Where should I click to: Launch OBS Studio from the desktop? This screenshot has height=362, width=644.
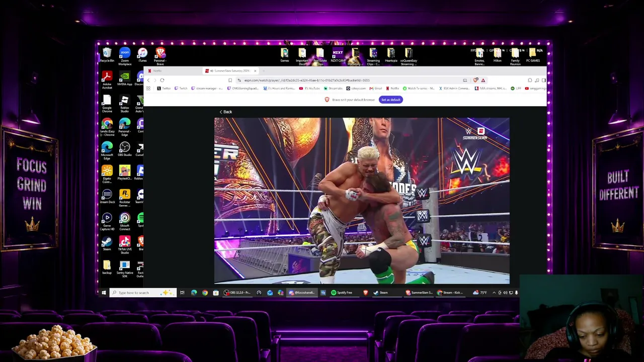(x=125, y=149)
